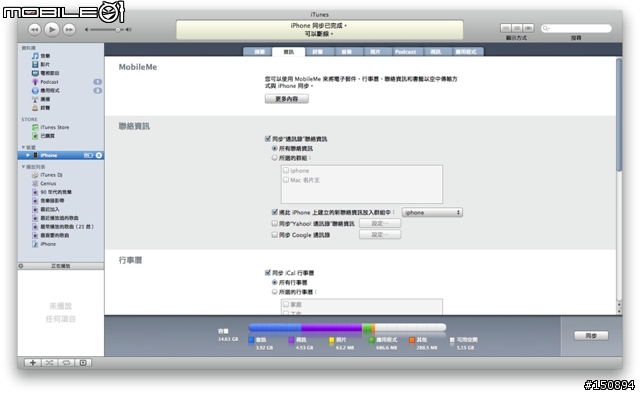Select the 所選的行事曆 radio button
The height and width of the screenshot is (393, 640).
pyautogui.click(x=275, y=292)
